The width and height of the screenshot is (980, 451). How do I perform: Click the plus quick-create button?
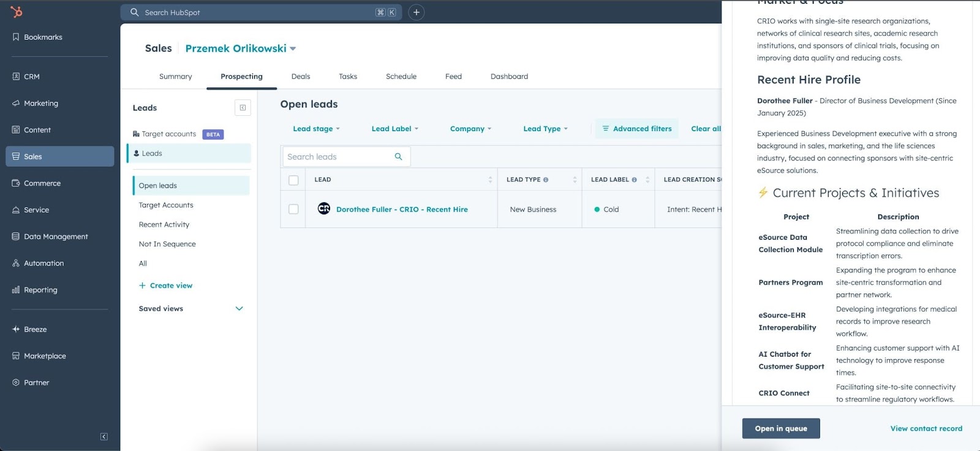tap(417, 12)
